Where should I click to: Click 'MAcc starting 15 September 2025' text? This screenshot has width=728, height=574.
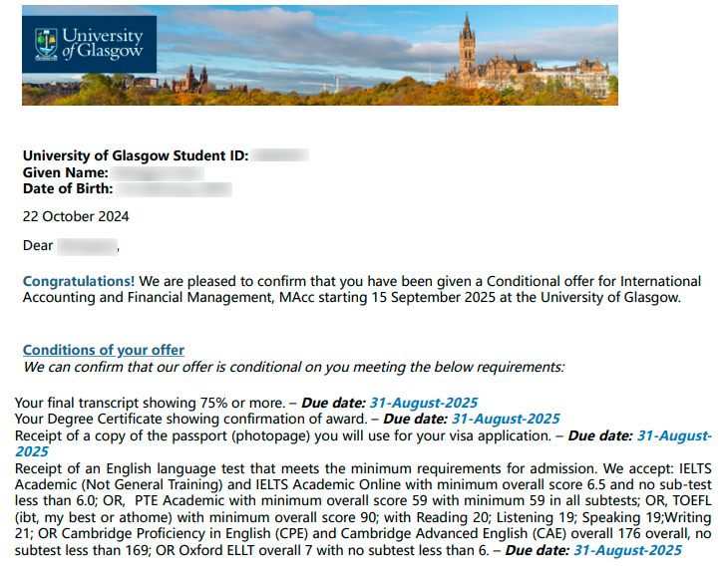[387, 297]
